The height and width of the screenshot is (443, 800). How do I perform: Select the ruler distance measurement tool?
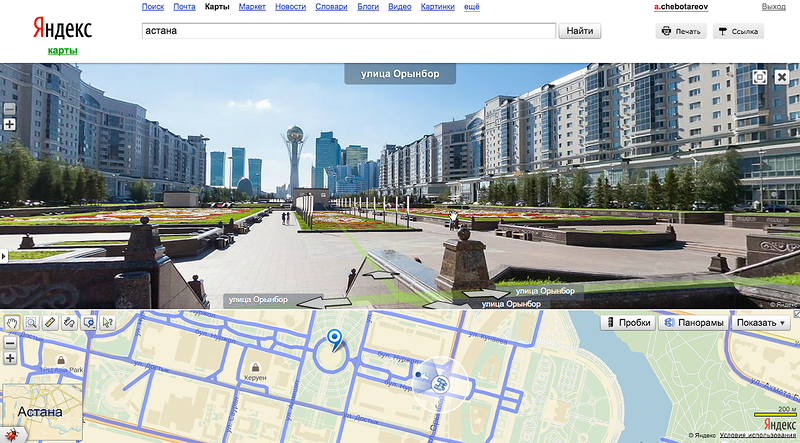point(51,323)
